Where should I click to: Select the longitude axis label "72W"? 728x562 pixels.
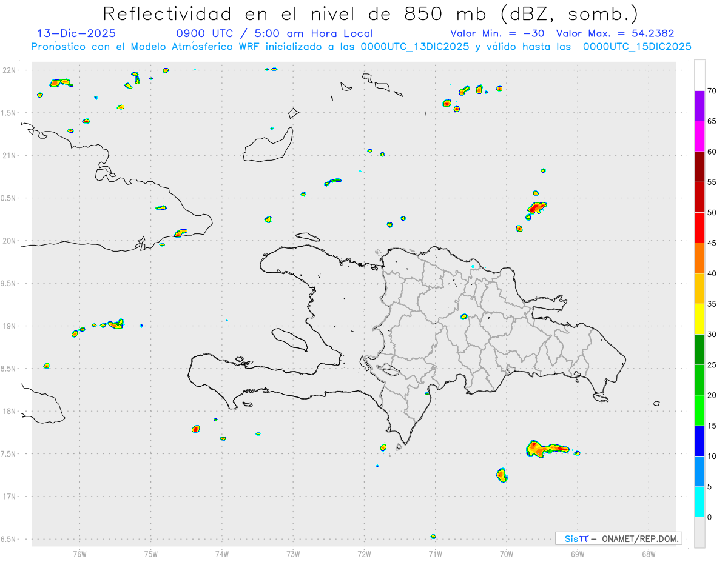(x=364, y=554)
